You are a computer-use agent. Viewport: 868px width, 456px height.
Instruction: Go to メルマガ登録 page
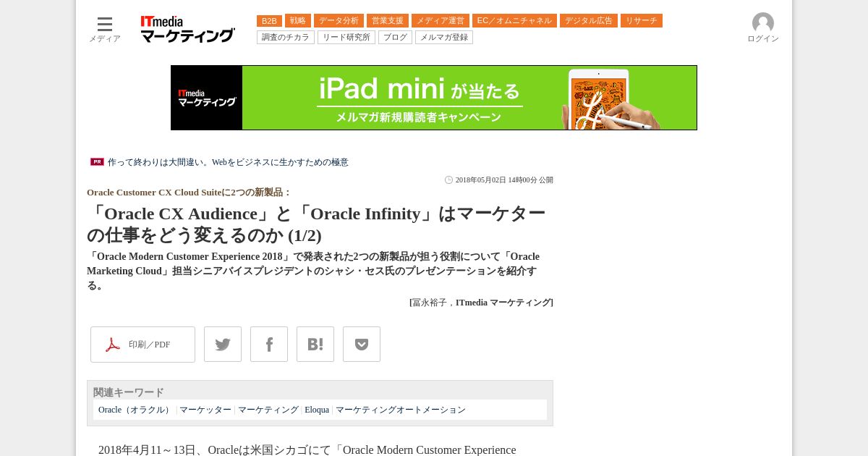[444, 38]
